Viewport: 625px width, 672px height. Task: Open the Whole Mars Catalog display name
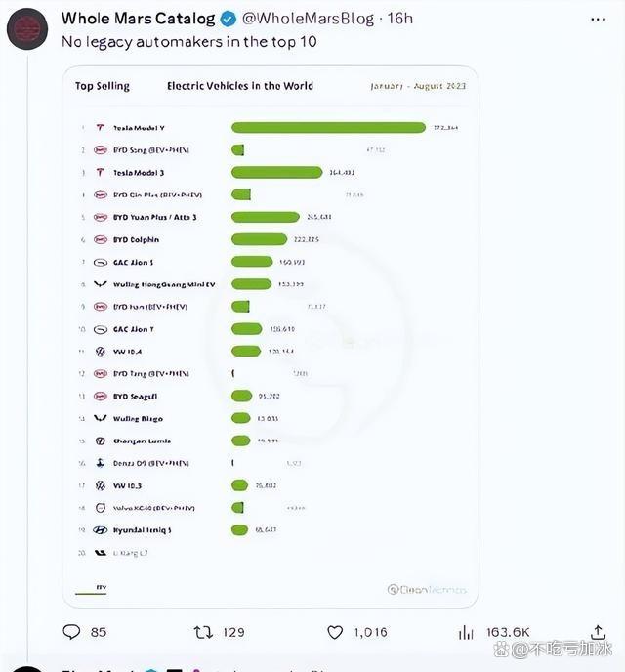click(x=138, y=19)
